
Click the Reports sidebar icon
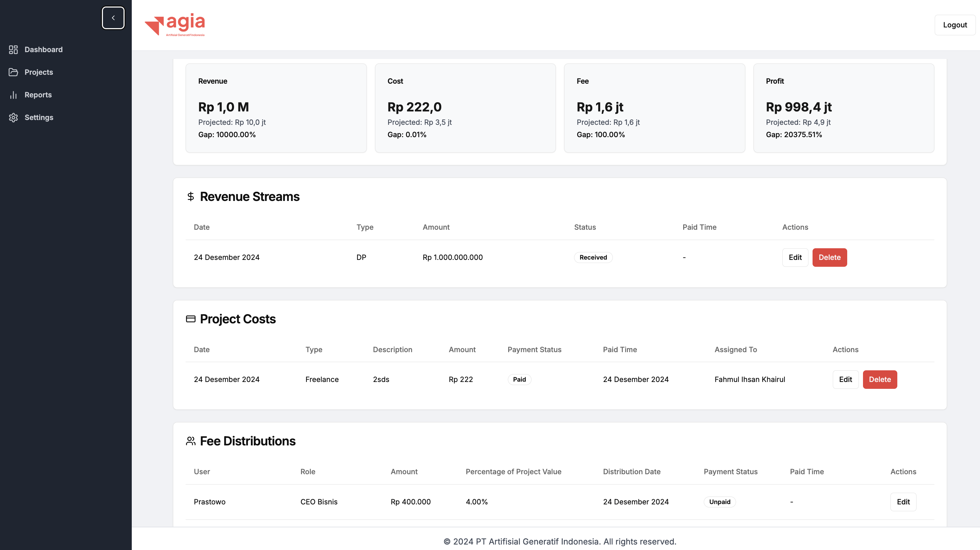[13, 94]
